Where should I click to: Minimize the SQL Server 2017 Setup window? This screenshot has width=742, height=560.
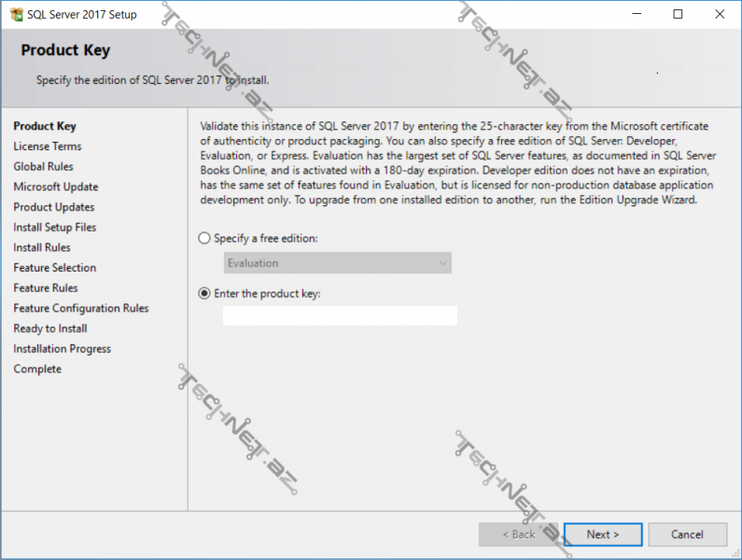(x=636, y=14)
